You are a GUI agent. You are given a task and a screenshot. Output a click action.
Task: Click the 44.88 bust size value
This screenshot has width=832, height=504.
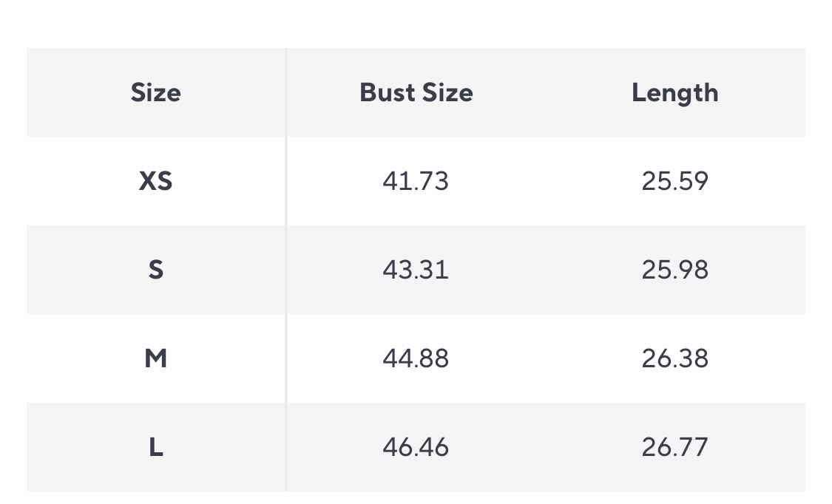click(x=416, y=358)
